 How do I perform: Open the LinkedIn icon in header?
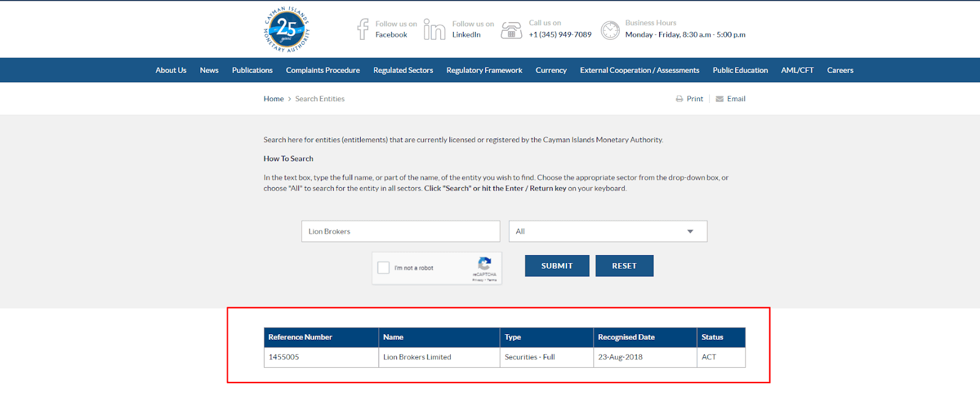434,29
